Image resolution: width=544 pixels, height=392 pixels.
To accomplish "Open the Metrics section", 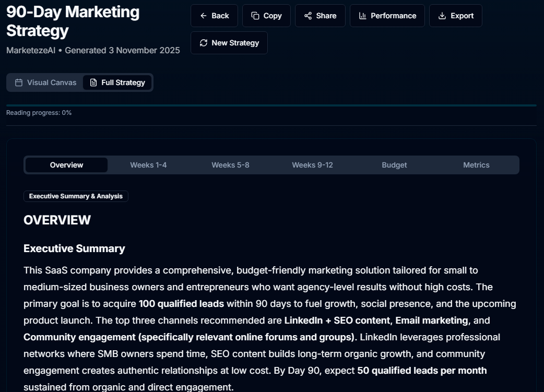I will click(476, 165).
